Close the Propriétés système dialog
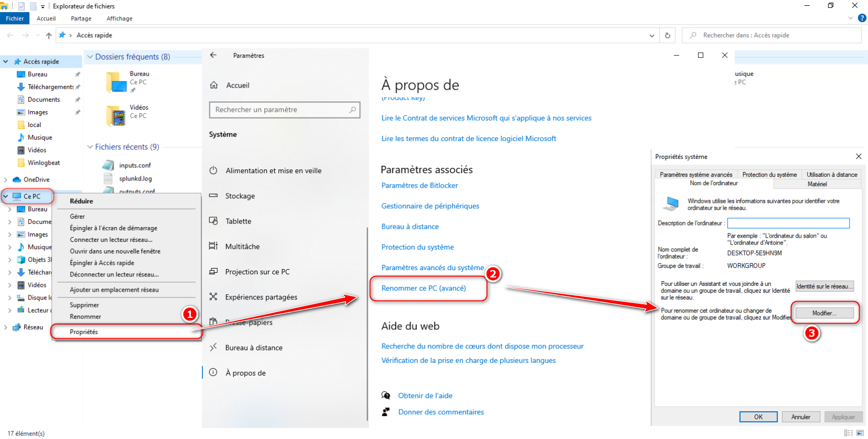The height and width of the screenshot is (439, 868). pos(859,156)
